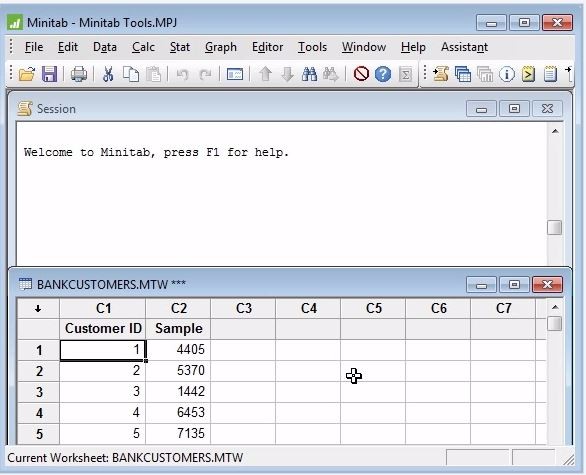586x475 pixels.
Task: Open the Stat menu
Action: point(180,47)
